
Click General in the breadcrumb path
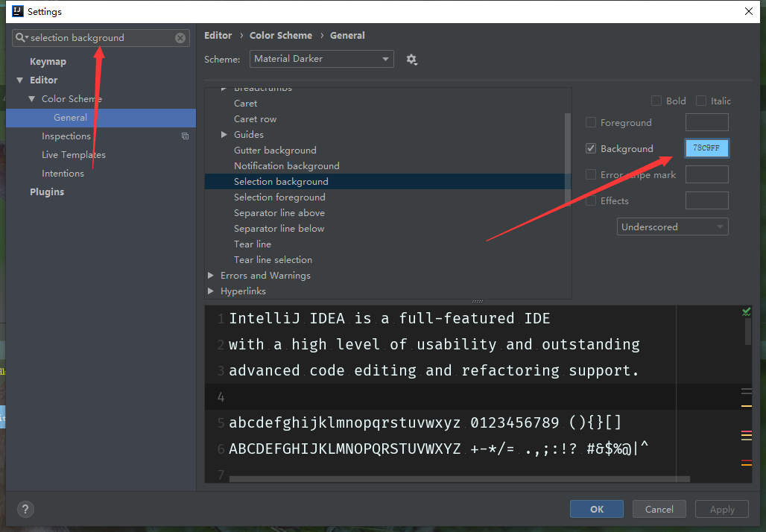[x=347, y=35]
